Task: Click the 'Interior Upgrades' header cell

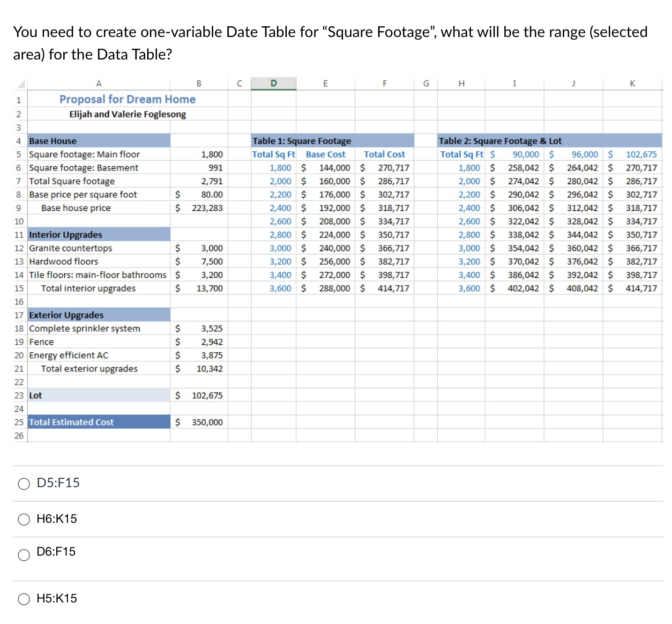Action: pyautogui.click(x=99, y=234)
